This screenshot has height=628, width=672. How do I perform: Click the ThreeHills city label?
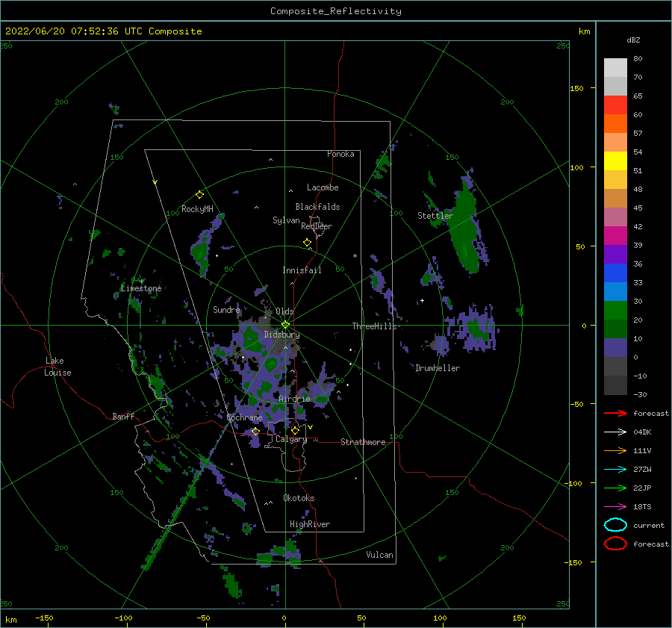tap(374, 326)
